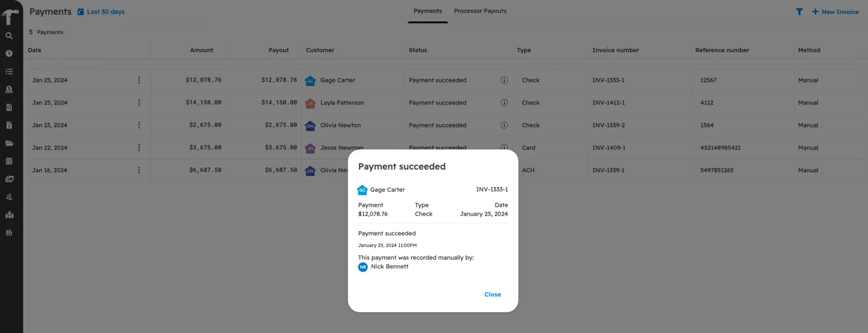
Task: Click info icon on Layla Patterson's row
Action: point(504,103)
